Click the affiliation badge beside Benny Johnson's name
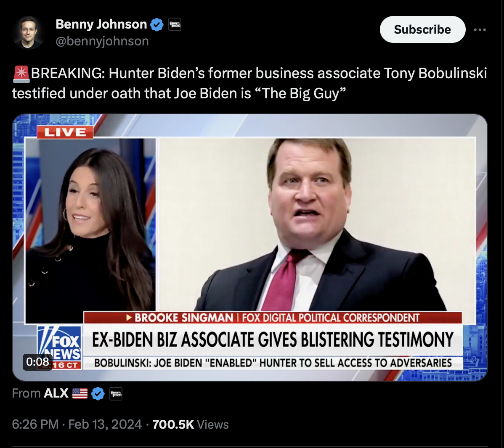The width and height of the screenshot is (504, 448). tap(175, 24)
